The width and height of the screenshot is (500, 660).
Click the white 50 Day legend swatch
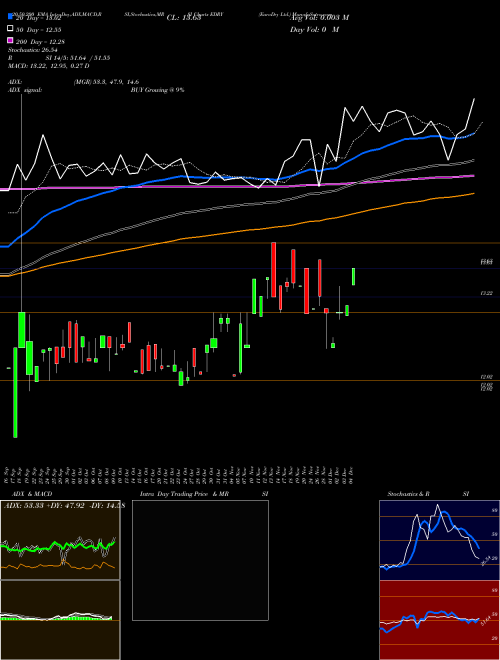click(x=11, y=29)
